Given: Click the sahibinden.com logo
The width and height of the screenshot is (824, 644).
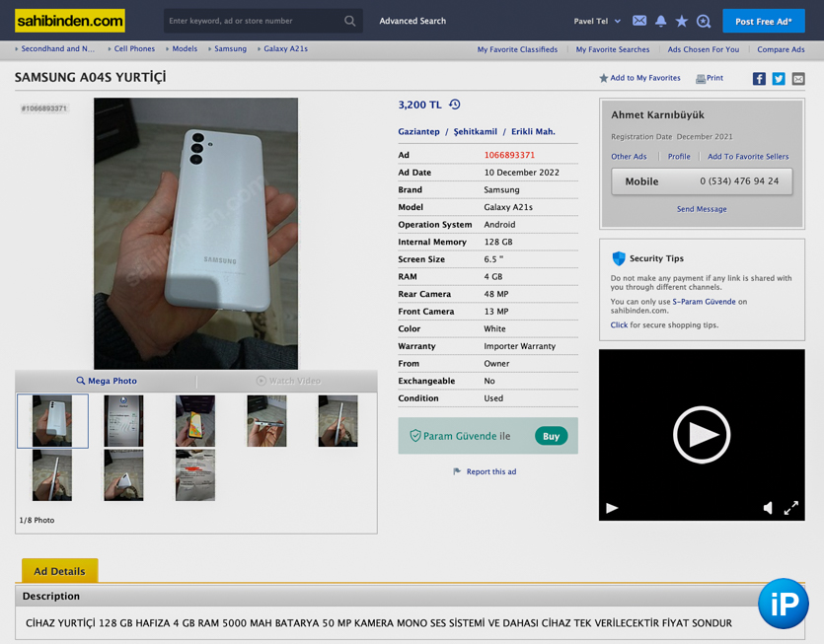Looking at the screenshot, I should coord(70,21).
